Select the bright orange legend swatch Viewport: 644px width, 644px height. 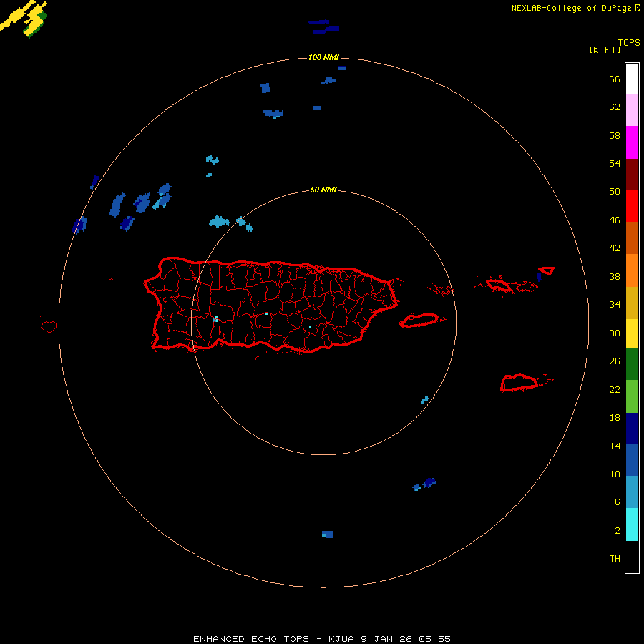632,270
